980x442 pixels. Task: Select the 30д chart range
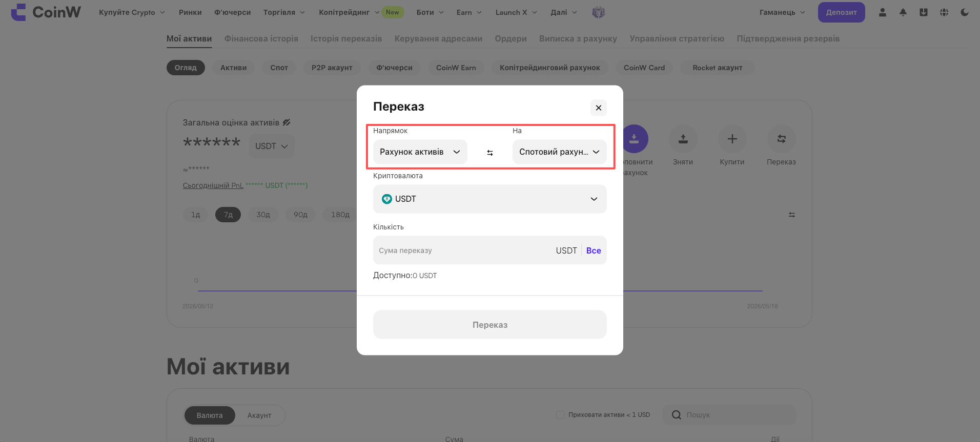(263, 215)
